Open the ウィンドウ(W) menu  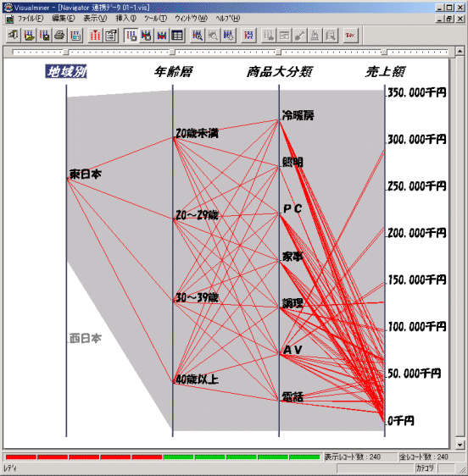(x=191, y=19)
